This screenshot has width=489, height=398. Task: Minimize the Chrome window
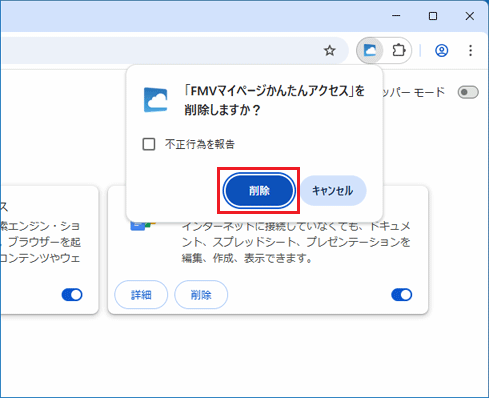coord(396,16)
